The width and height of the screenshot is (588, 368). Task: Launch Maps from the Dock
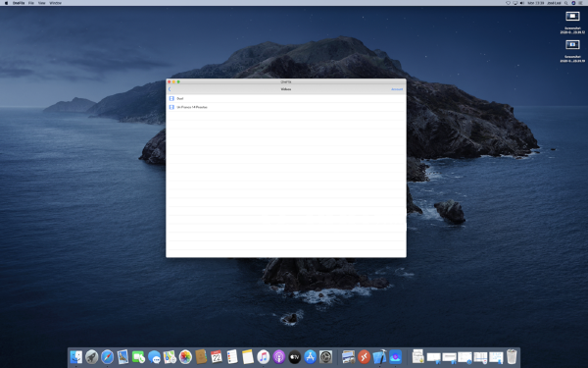click(x=170, y=357)
